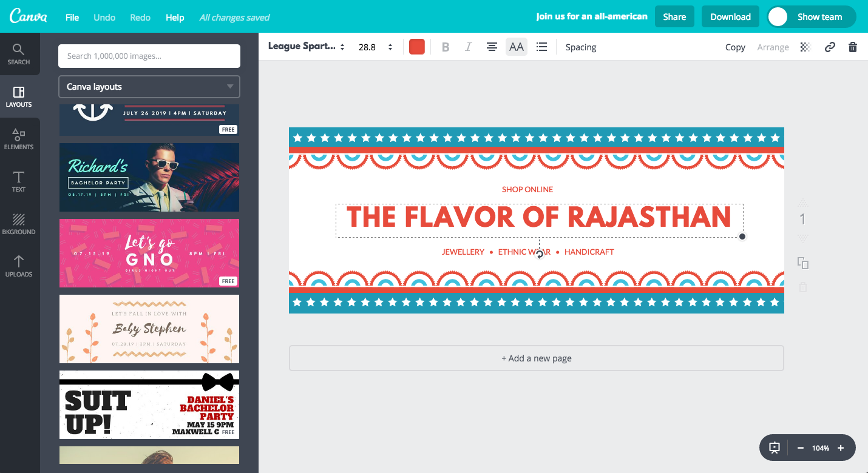Click the Download button
868x473 pixels.
(x=730, y=16)
